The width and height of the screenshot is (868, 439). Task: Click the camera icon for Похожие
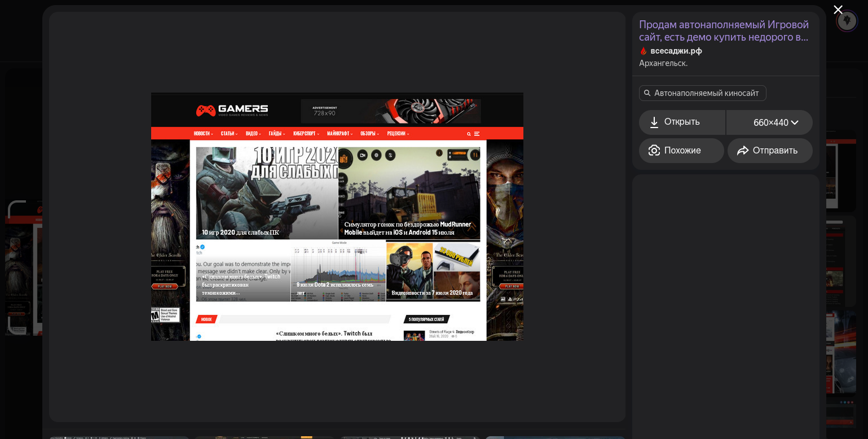coord(654,151)
